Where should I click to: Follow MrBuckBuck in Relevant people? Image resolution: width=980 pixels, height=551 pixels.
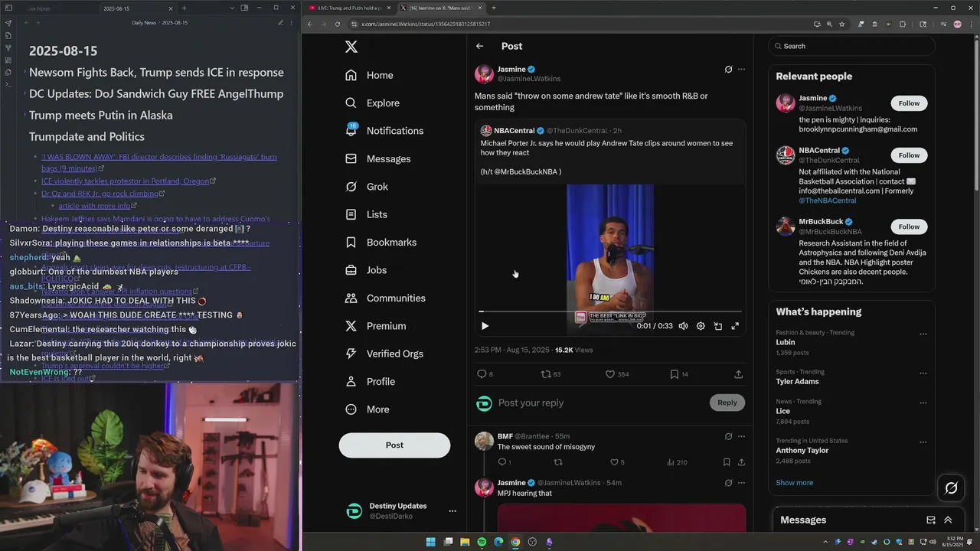tap(909, 227)
